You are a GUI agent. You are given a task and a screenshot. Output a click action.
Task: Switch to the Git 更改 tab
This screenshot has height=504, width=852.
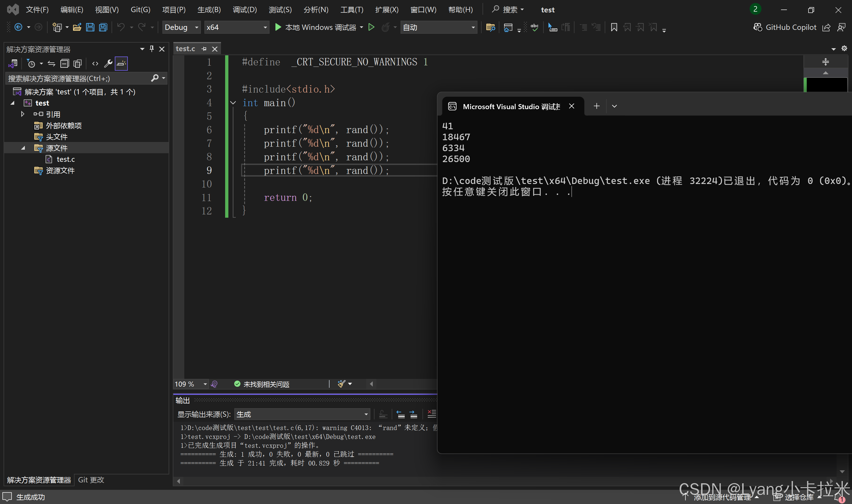pyautogui.click(x=91, y=479)
